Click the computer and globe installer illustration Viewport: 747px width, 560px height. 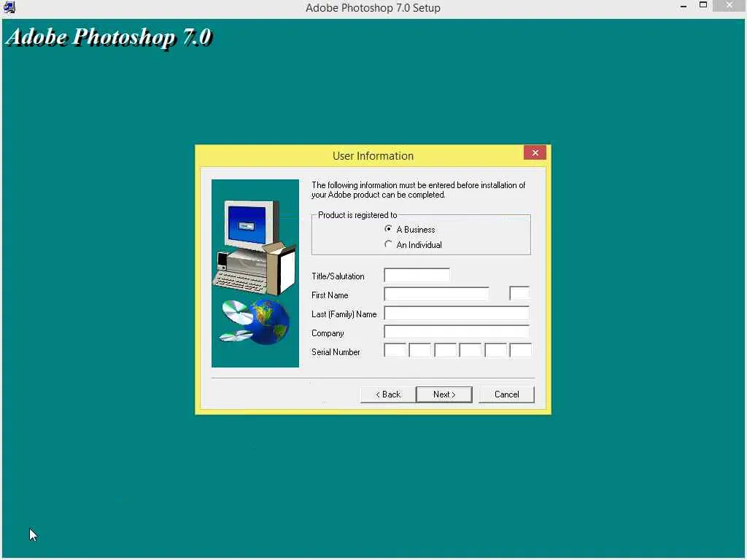[255, 273]
